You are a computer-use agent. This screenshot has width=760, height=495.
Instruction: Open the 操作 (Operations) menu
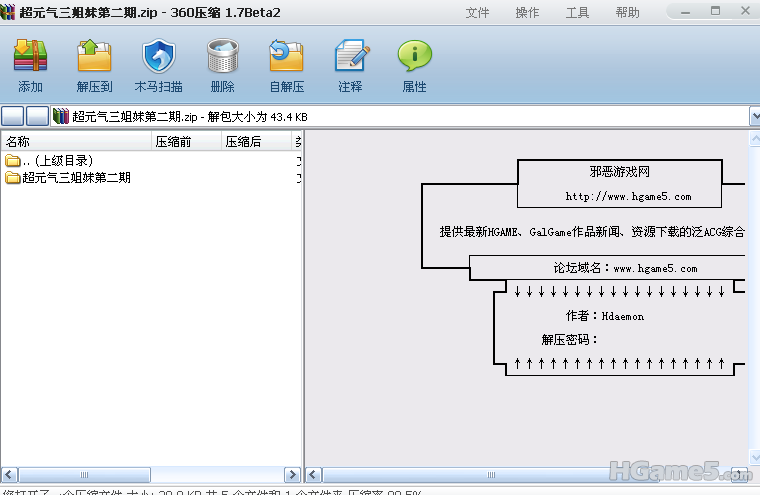tap(527, 12)
